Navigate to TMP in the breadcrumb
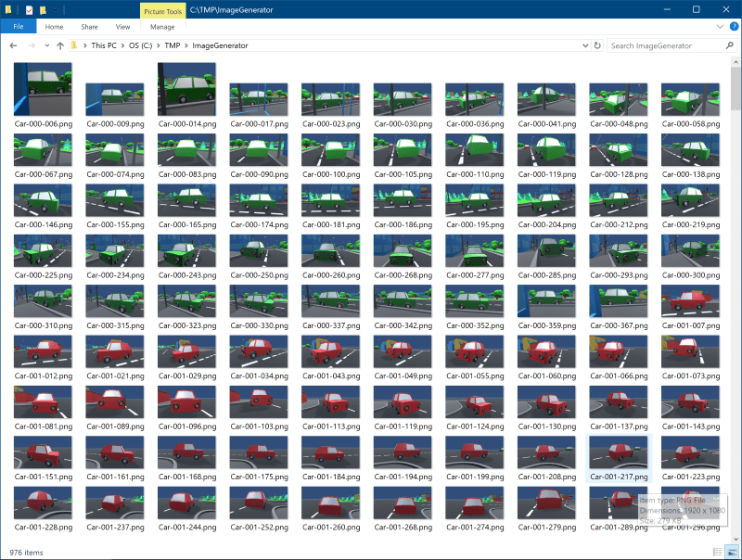This screenshot has width=742, height=560. click(173, 45)
